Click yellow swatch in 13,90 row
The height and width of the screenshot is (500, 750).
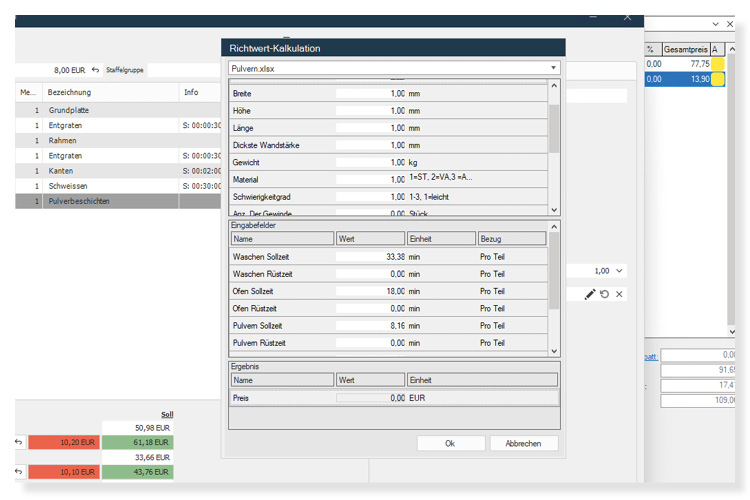click(x=717, y=79)
